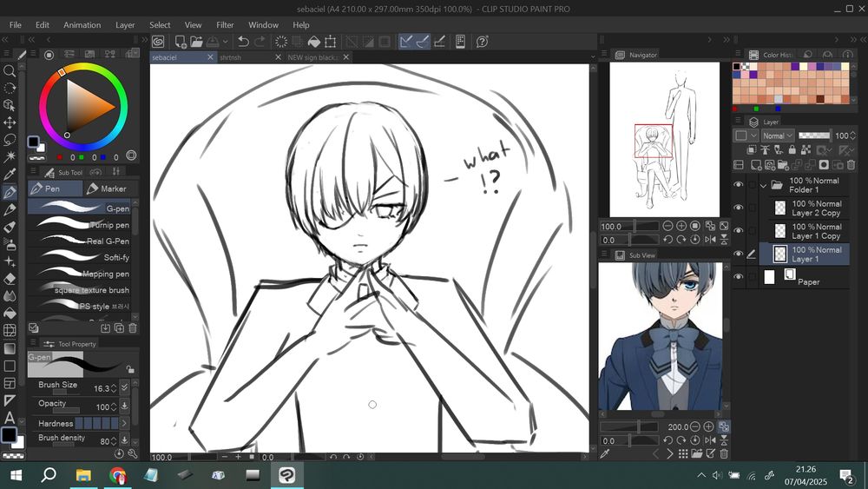
Task: Expand Hardness setting arrow
Action: (124, 423)
